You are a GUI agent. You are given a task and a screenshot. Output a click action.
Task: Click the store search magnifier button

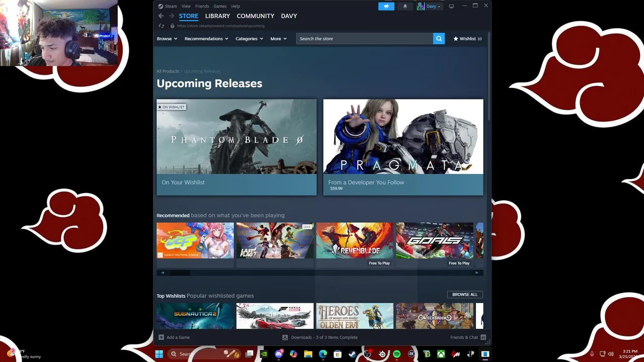pos(439,39)
